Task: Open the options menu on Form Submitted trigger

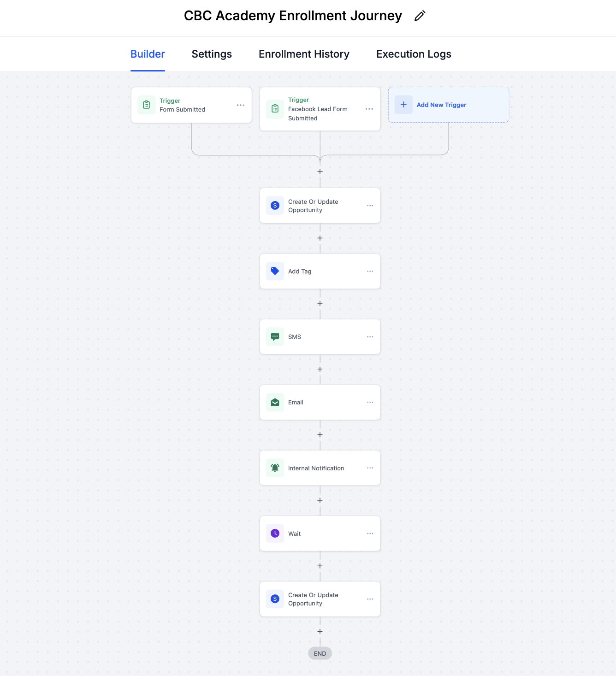Action: point(241,105)
